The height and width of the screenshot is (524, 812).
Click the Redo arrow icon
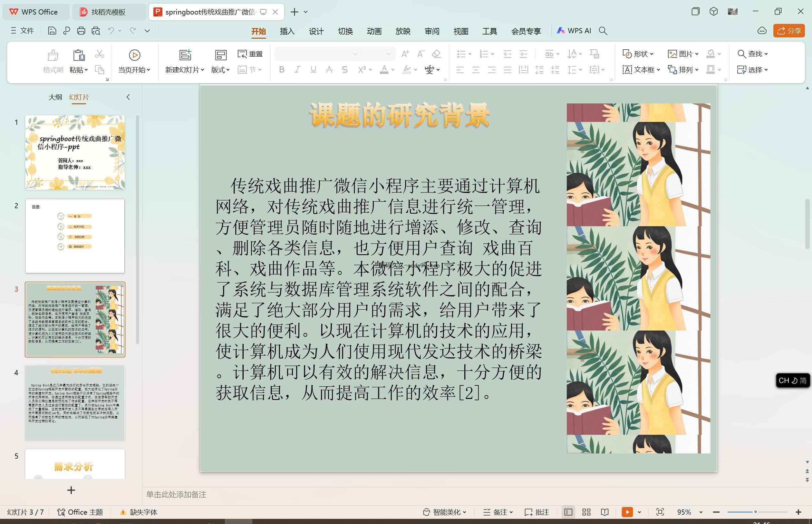(x=133, y=31)
